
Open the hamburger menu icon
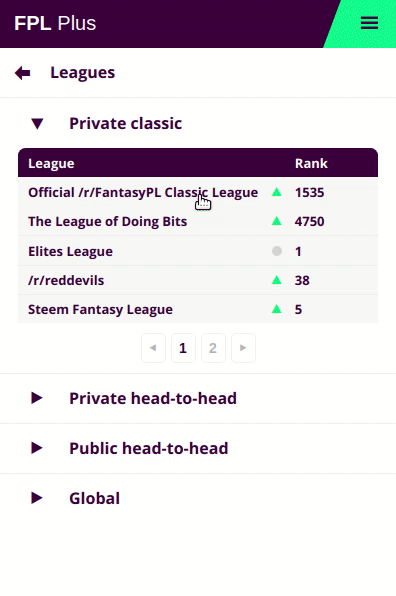pyautogui.click(x=369, y=23)
